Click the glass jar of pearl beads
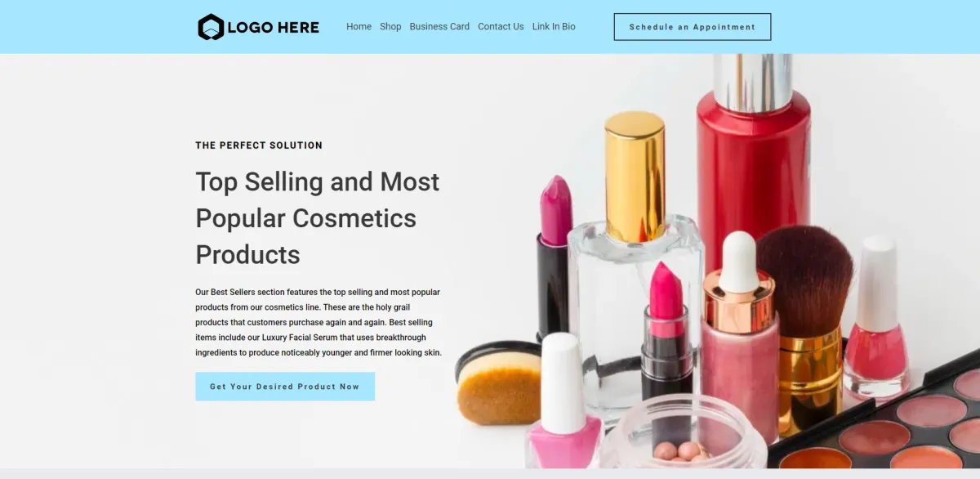 (683, 433)
